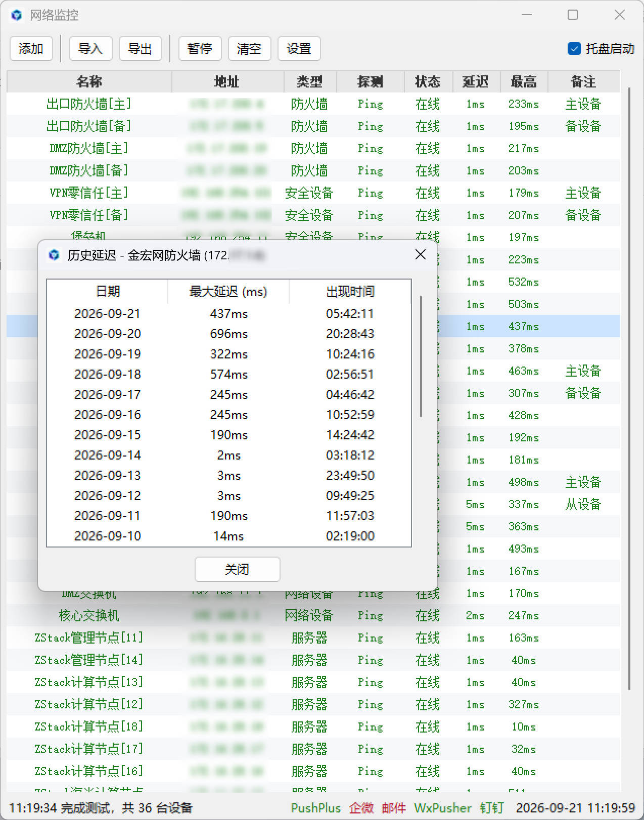Select the 核心交换机 row
This screenshot has height=820, width=644.
(313, 615)
